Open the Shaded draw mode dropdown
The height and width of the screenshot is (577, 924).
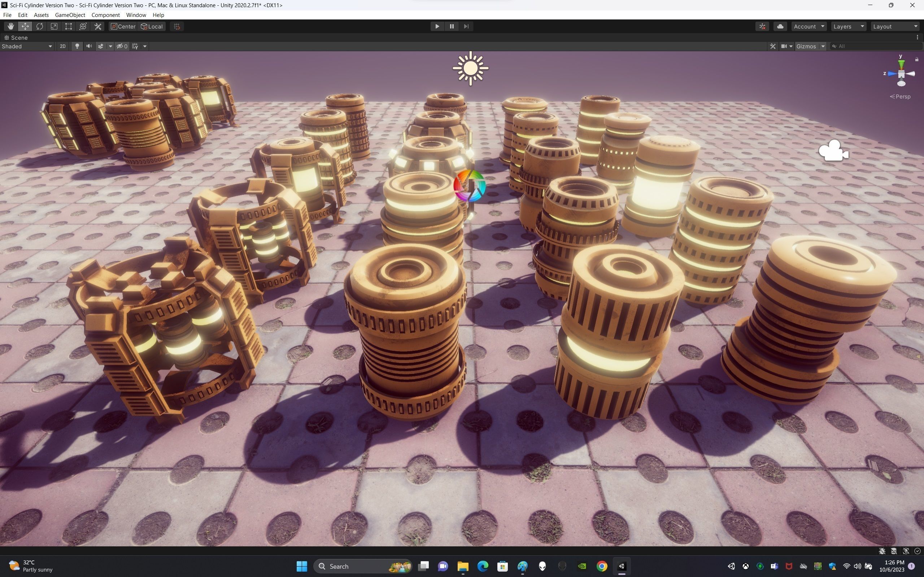[27, 46]
